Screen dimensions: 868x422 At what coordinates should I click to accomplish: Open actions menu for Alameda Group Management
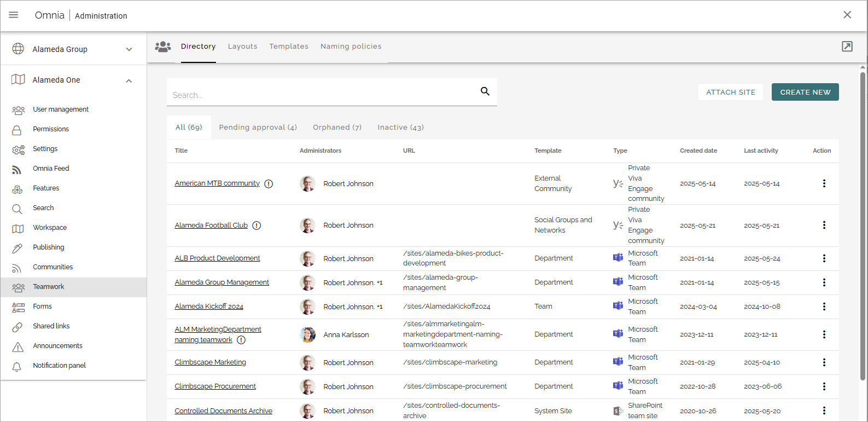pos(824,282)
